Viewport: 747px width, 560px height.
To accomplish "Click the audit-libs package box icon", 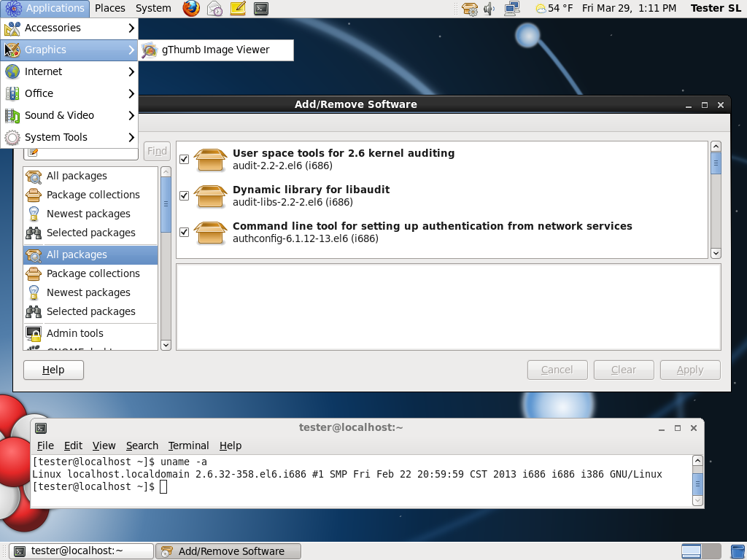I will pyautogui.click(x=211, y=196).
